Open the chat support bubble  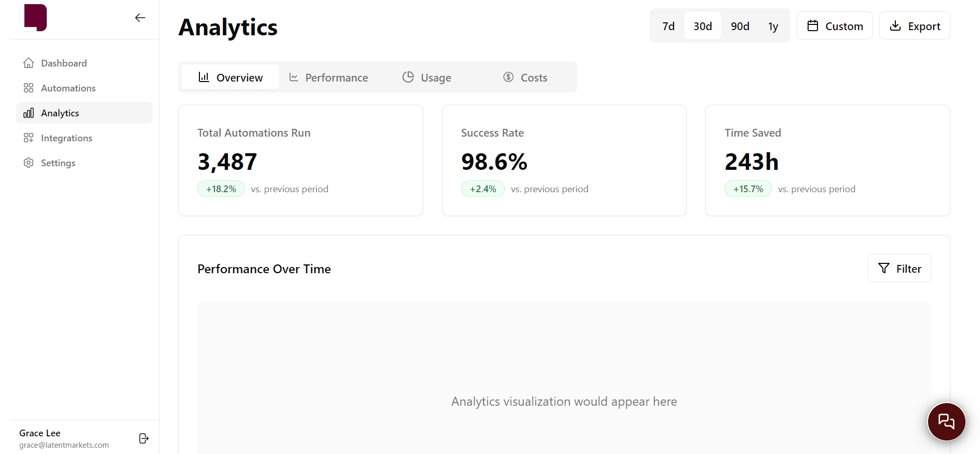(x=946, y=421)
